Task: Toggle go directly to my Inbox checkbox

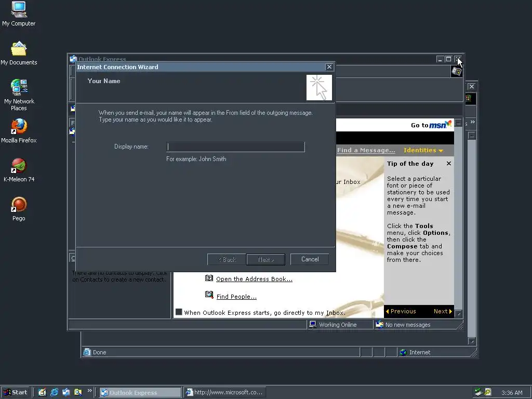Action: [x=179, y=312]
